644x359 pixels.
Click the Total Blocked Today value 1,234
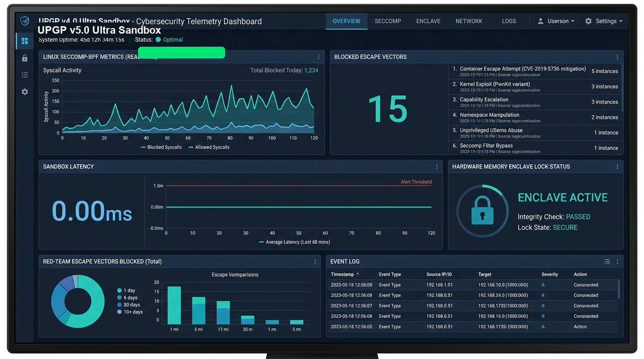[311, 71]
